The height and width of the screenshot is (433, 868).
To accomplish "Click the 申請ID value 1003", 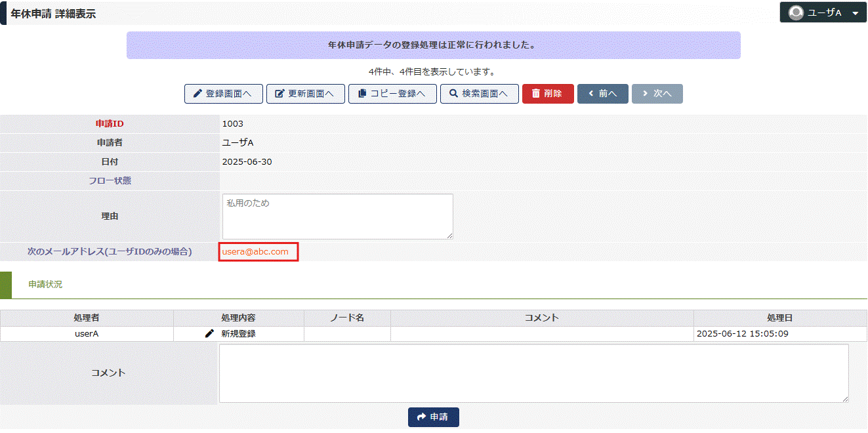I will [233, 124].
